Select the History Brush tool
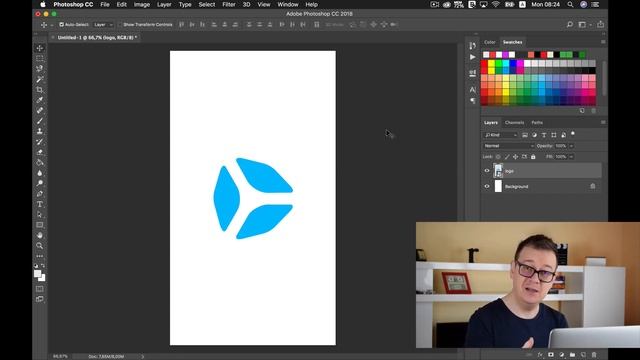This screenshot has width=640, height=360. click(x=40, y=142)
